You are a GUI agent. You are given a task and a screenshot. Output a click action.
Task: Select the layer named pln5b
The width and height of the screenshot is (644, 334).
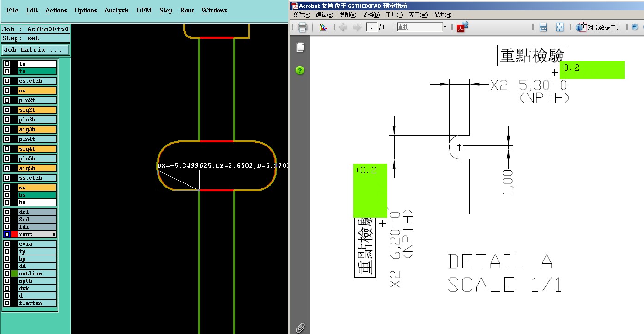(37, 158)
